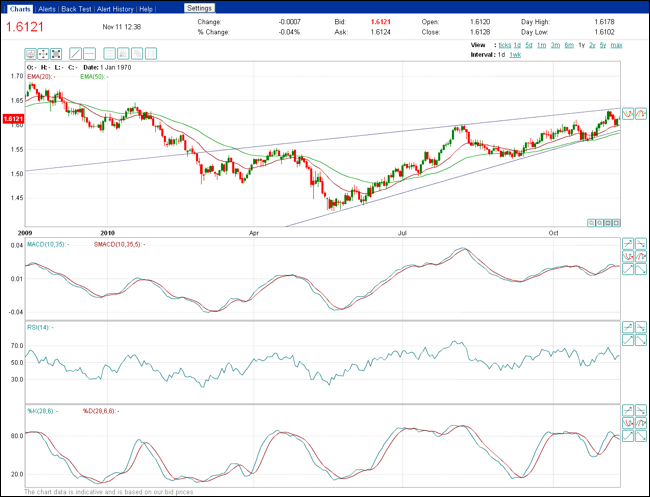The image size is (650, 497).
Task: Select the fit-to-screen expand tool
Action: tap(56, 53)
